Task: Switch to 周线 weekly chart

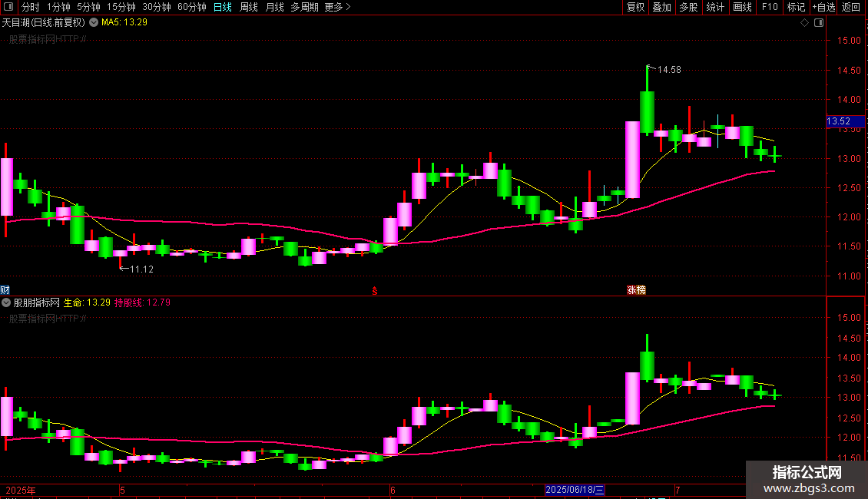Action: point(249,7)
